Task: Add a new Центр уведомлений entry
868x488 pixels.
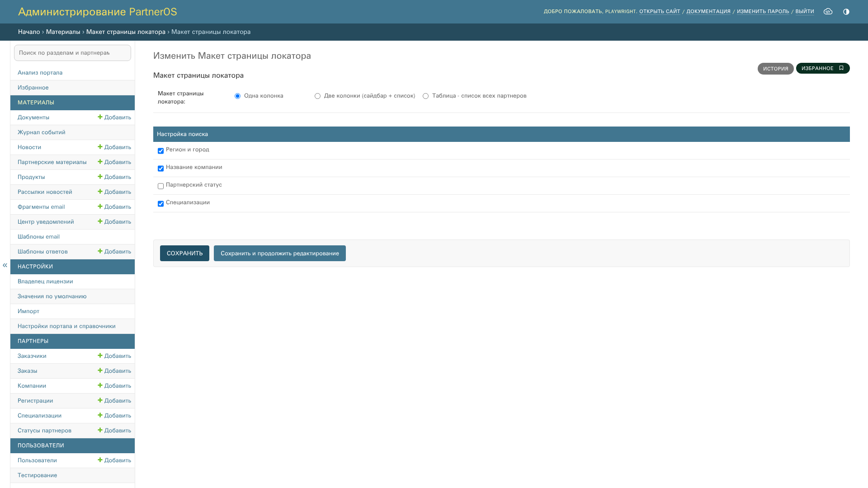Action: tap(114, 222)
